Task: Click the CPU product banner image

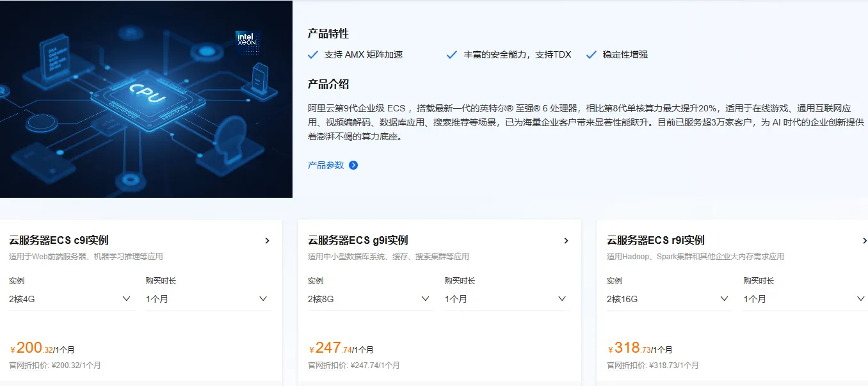Action: pyautogui.click(x=146, y=99)
